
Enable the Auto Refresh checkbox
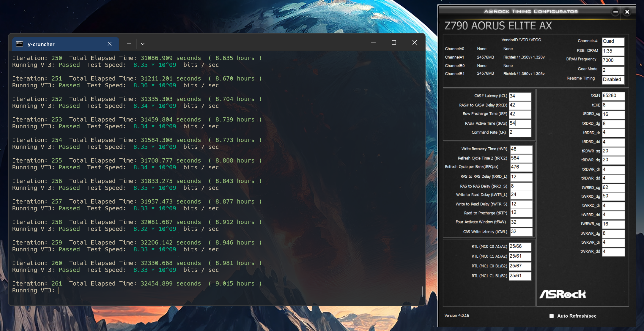[x=552, y=316]
